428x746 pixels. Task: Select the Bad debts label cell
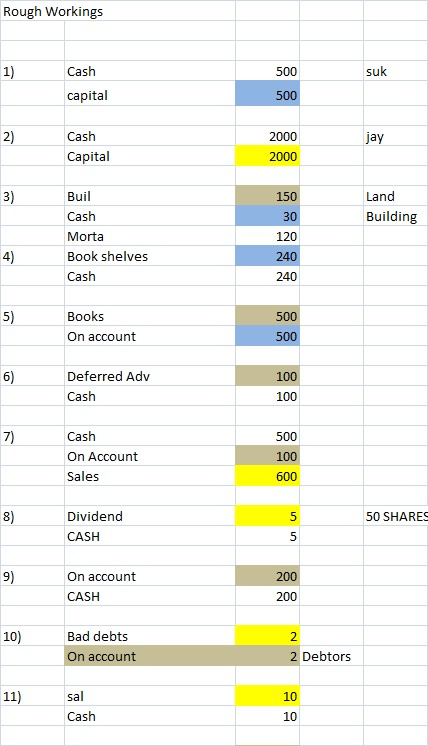coord(150,636)
